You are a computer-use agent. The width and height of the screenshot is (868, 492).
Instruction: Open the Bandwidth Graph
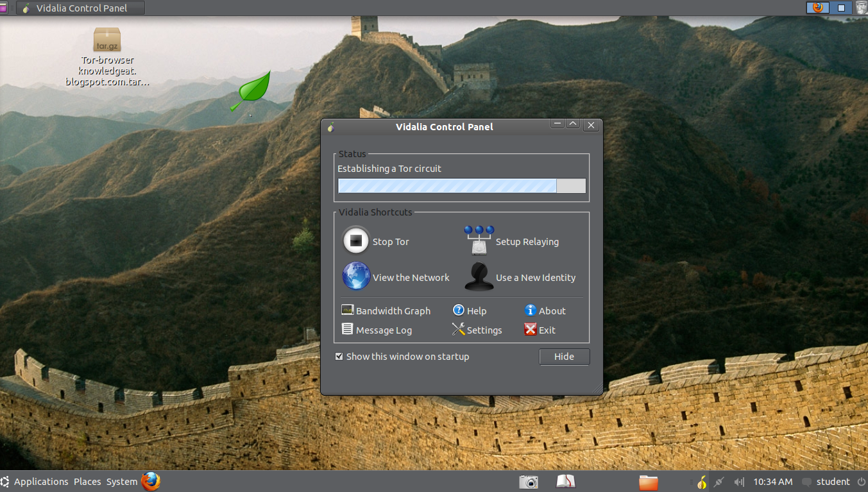click(386, 310)
